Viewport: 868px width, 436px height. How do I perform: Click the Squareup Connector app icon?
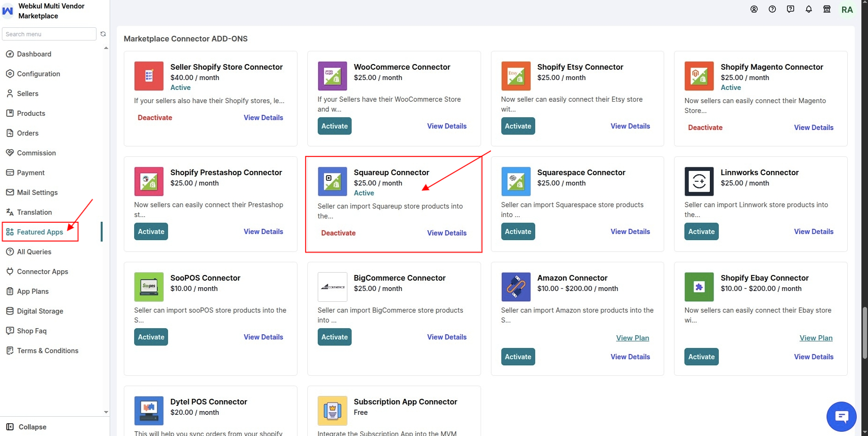(332, 181)
